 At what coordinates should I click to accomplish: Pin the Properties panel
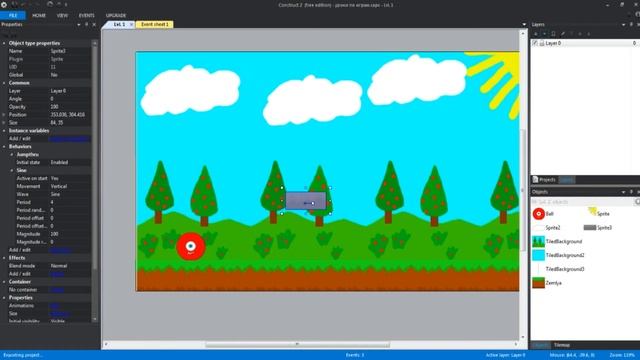(87, 25)
